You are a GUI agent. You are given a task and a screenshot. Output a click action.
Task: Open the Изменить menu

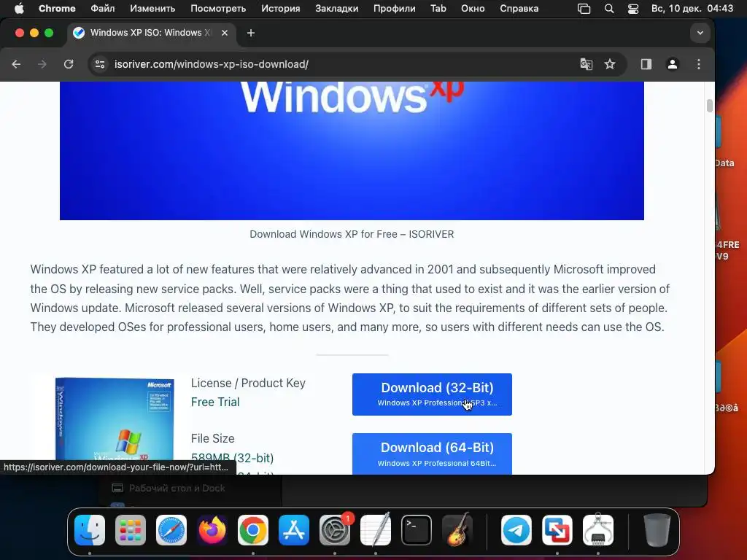tap(152, 9)
